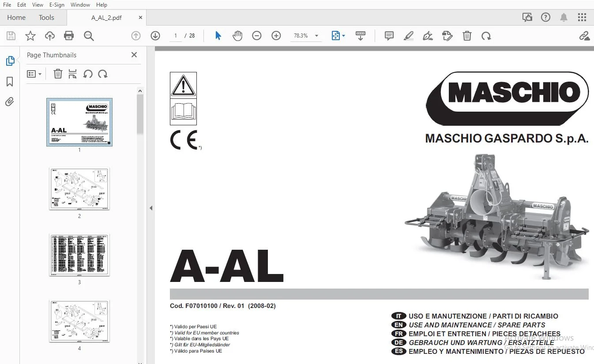594x364 pixels.
Task: Select page 3 thumbnail
Action: click(x=79, y=255)
